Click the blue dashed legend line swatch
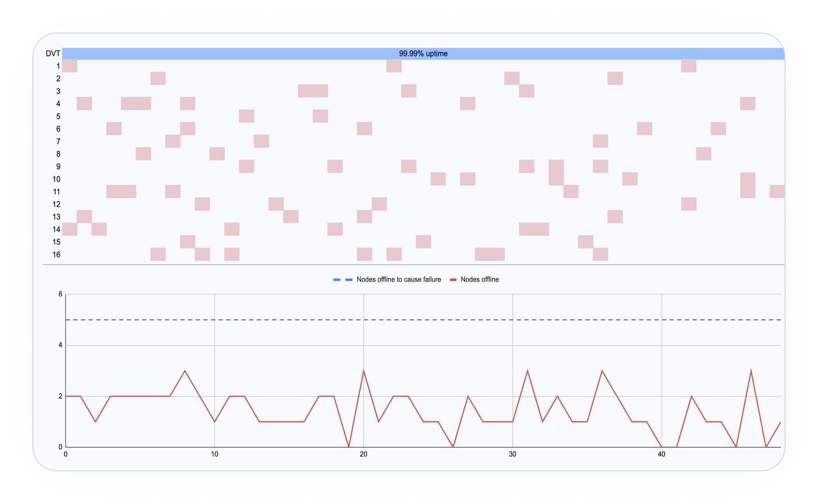Viewport: 818px width, 504px height. click(x=343, y=280)
